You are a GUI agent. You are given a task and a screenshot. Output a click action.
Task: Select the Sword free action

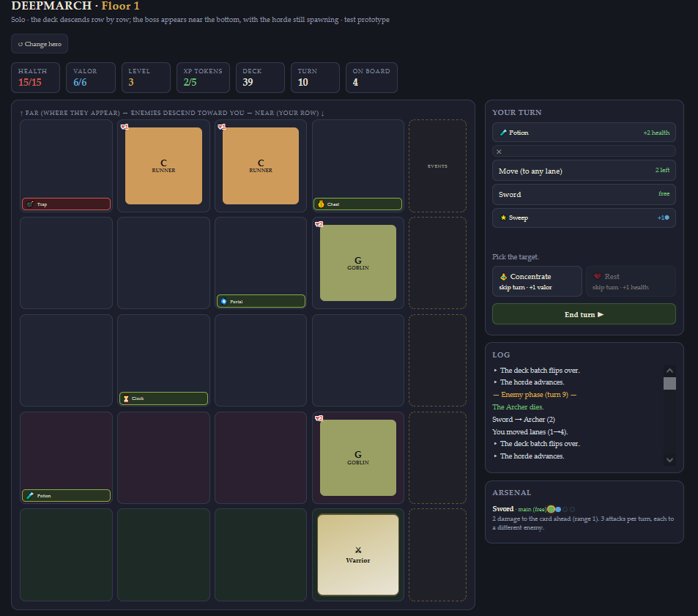(x=584, y=195)
